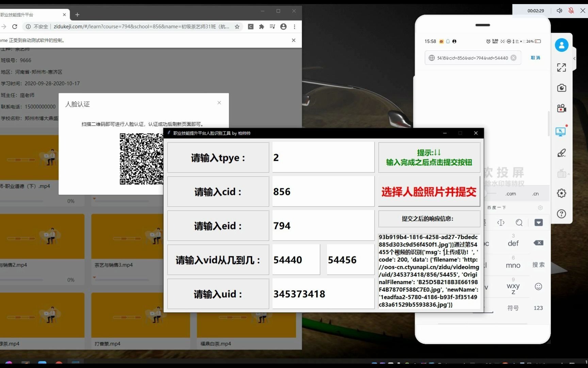588x368 pixels.
Task: Open the 打香篆.mp4 video card
Action: (x=141, y=320)
